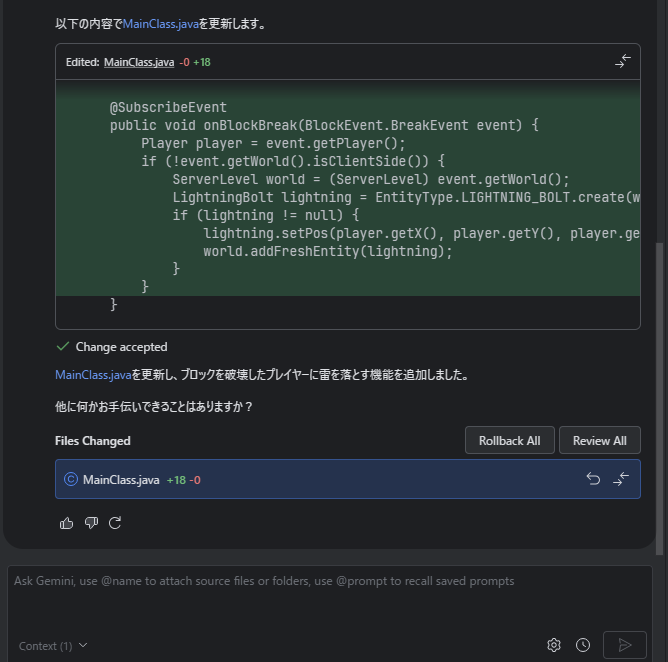Open Gemini settings gear icon
Screen dimensions: 668x662
[554, 645]
